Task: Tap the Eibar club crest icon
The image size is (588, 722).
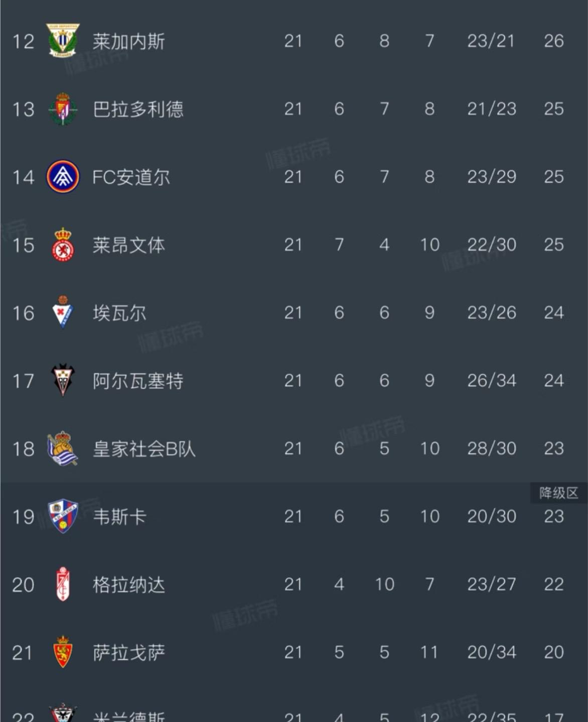Action: 63,312
